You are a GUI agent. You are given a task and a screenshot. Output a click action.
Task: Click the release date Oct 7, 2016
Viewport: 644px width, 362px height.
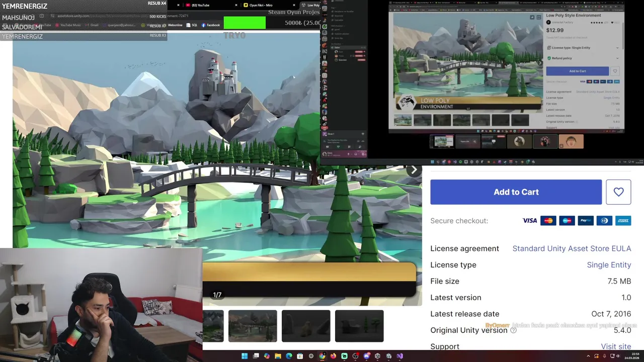click(611, 314)
